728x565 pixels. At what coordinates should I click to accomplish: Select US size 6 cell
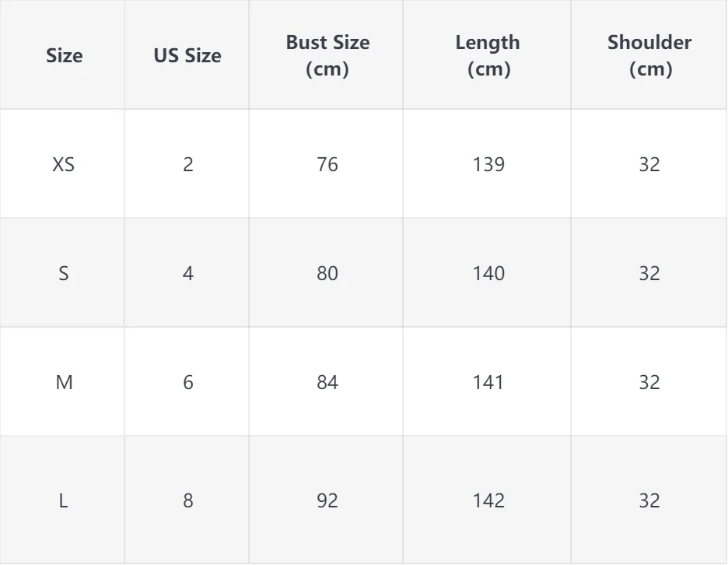tap(187, 382)
